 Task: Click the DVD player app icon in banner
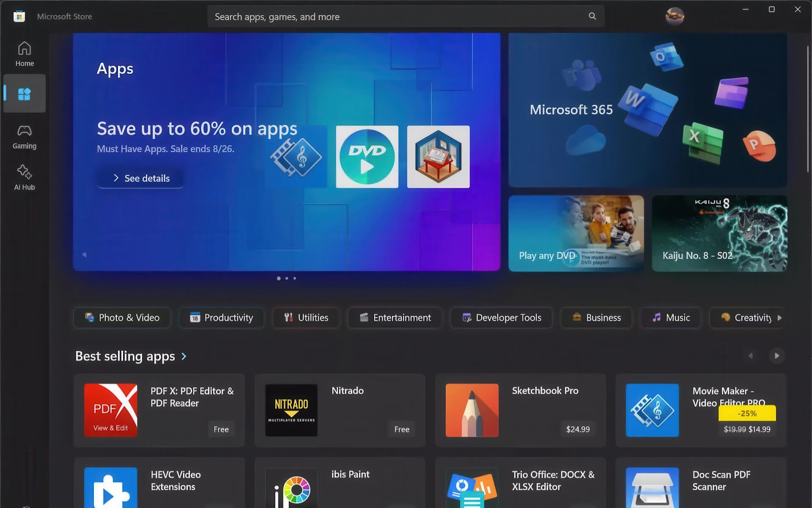pyautogui.click(x=367, y=157)
